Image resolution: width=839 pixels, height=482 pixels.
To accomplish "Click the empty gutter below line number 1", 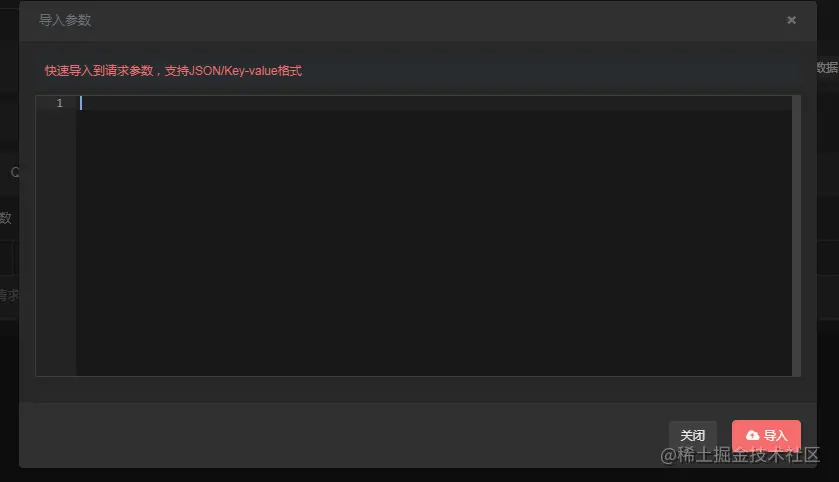I will [x=56, y=243].
